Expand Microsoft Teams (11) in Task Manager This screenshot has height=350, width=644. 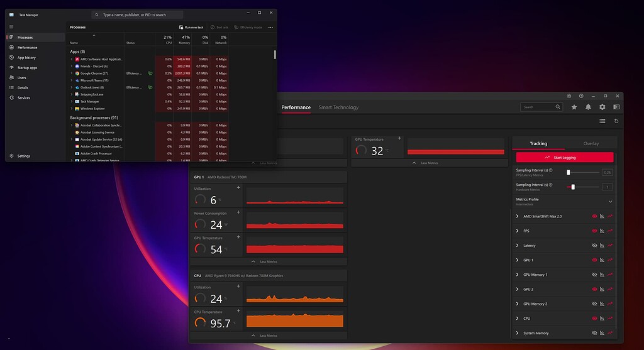[x=72, y=80]
